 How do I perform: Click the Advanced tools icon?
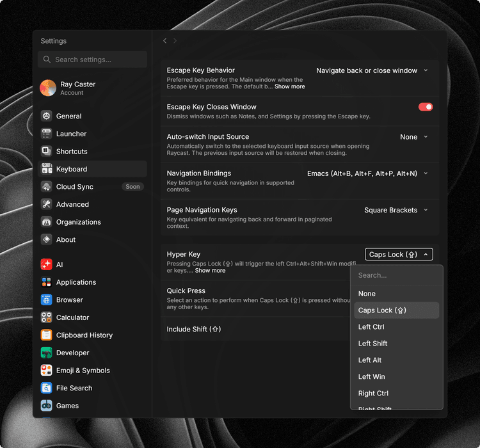[x=47, y=204]
